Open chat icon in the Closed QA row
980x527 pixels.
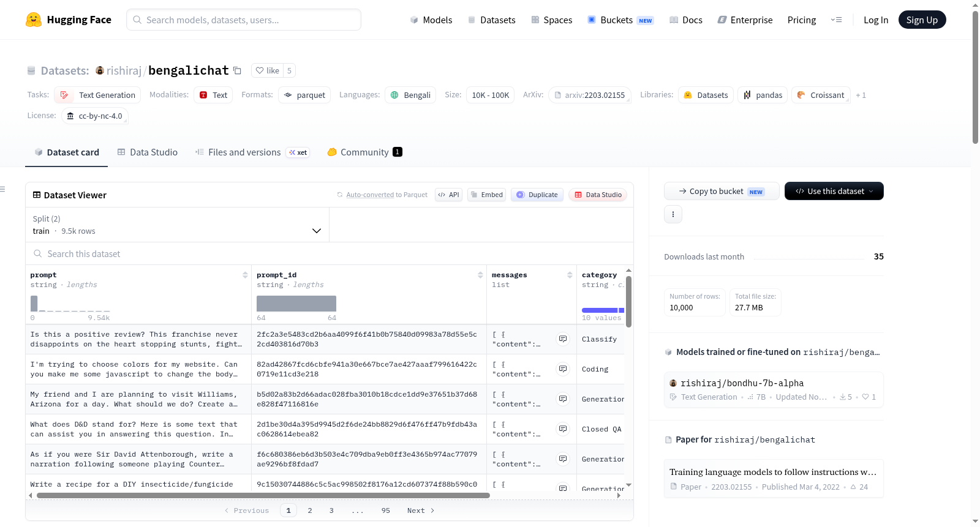[x=563, y=429]
